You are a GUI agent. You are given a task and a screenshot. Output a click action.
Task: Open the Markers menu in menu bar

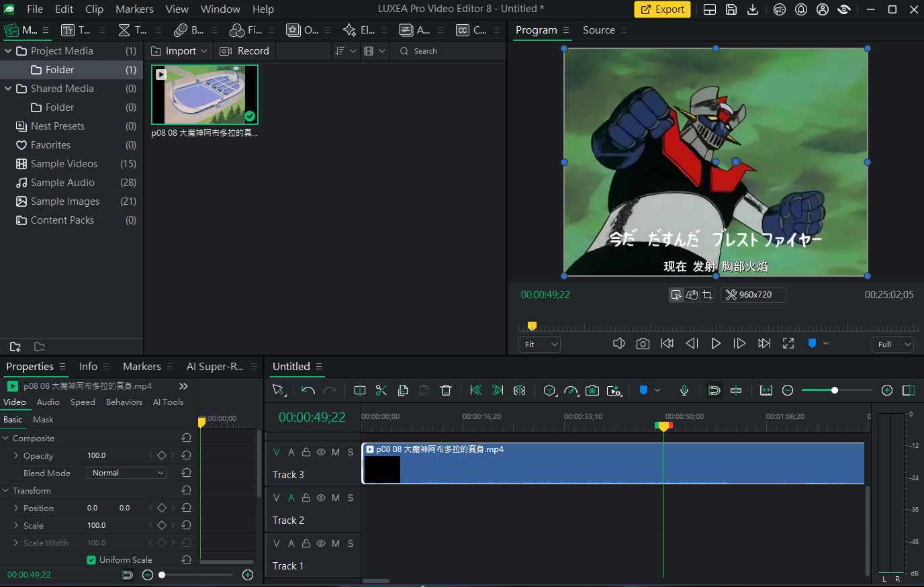tap(134, 9)
